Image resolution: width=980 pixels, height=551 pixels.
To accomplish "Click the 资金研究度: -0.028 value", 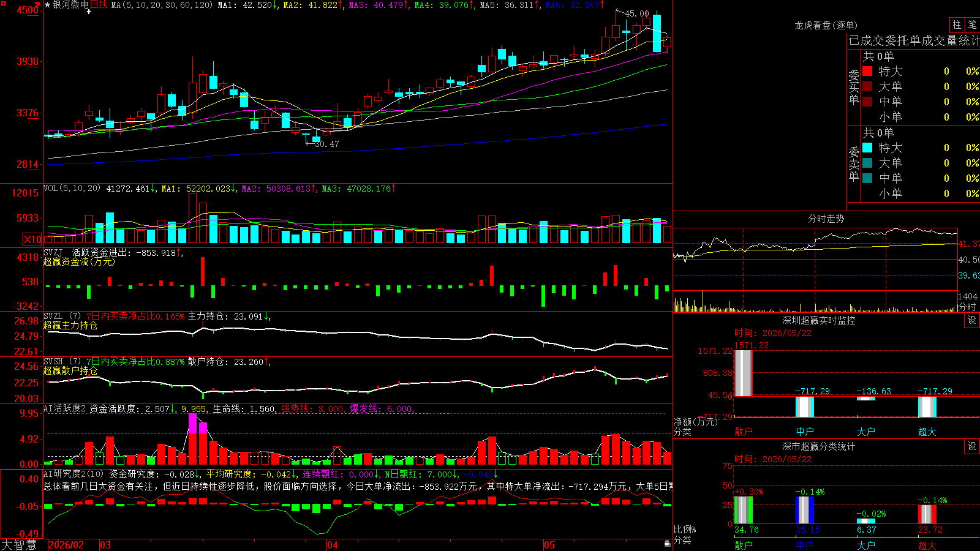I will point(152,474).
